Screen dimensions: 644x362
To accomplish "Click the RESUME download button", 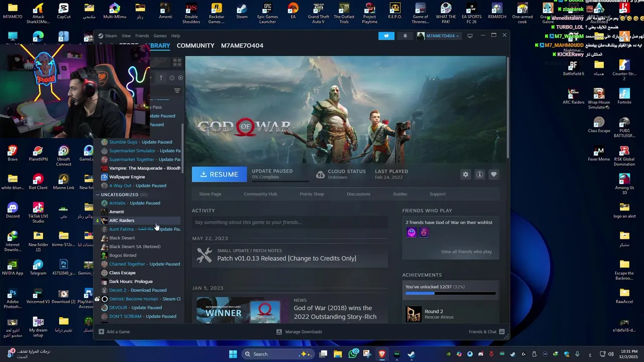I will 219,174.
